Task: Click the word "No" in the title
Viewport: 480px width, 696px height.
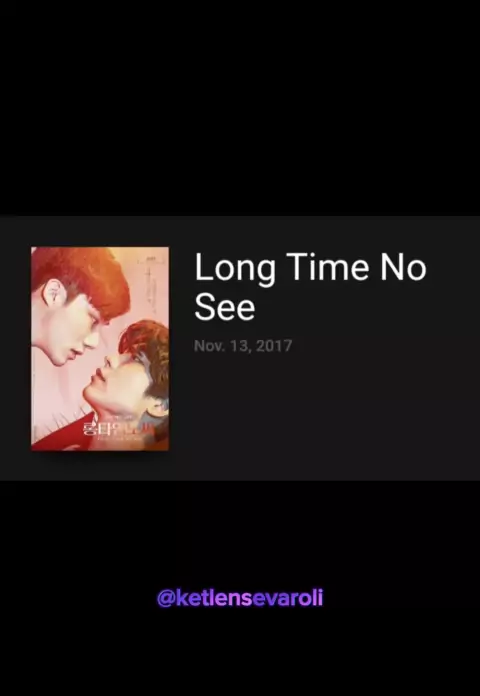Action: [x=402, y=268]
